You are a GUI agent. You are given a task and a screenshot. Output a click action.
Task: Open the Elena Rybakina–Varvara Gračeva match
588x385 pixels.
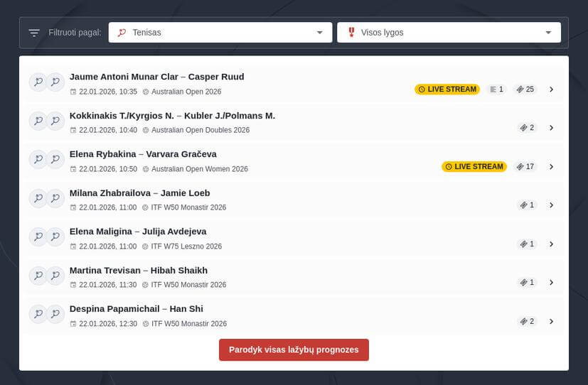[x=143, y=154]
